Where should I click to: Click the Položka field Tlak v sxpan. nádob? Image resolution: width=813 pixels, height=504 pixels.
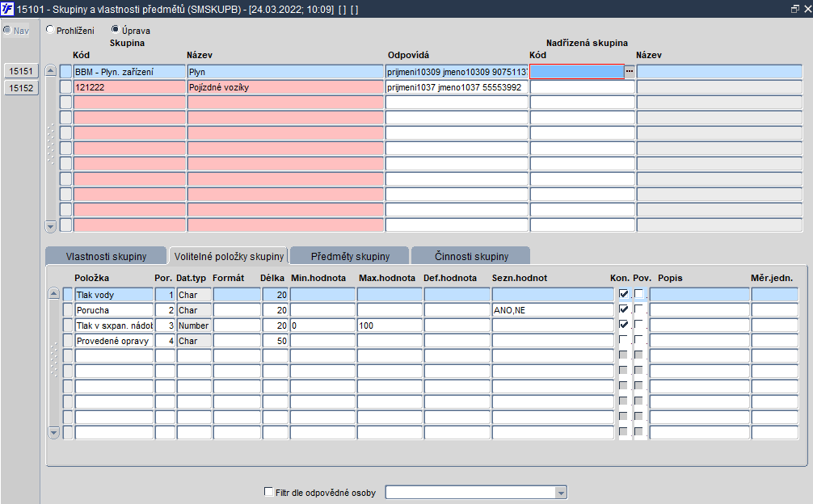[114, 325]
